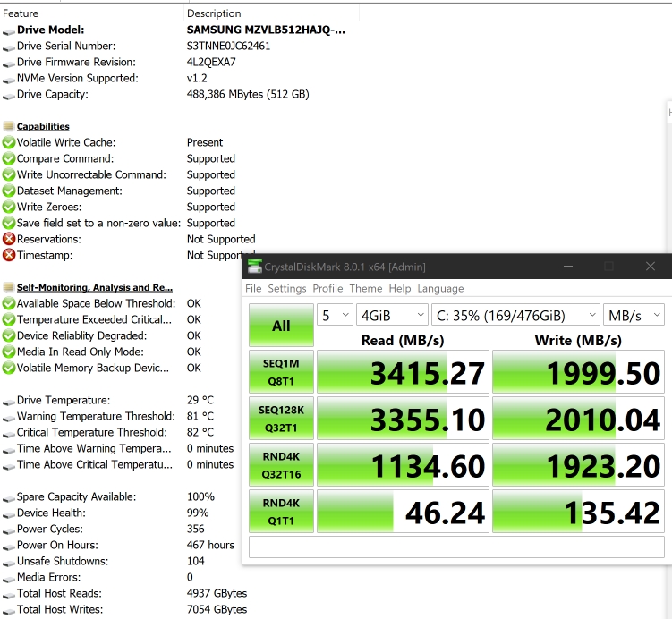
Task: Minimize the CrystalDiskMark window
Action: point(568,267)
